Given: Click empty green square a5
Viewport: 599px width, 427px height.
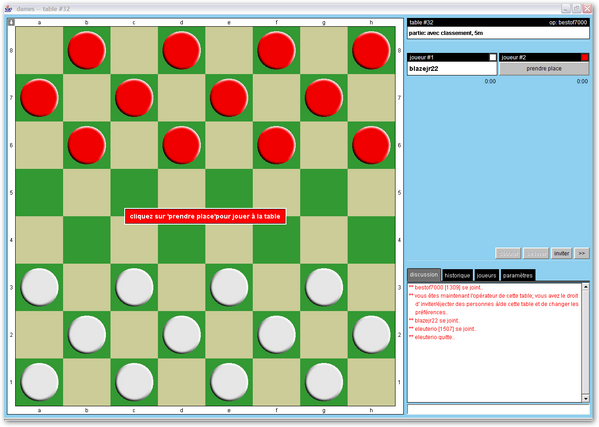Looking at the screenshot, I should click(39, 192).
